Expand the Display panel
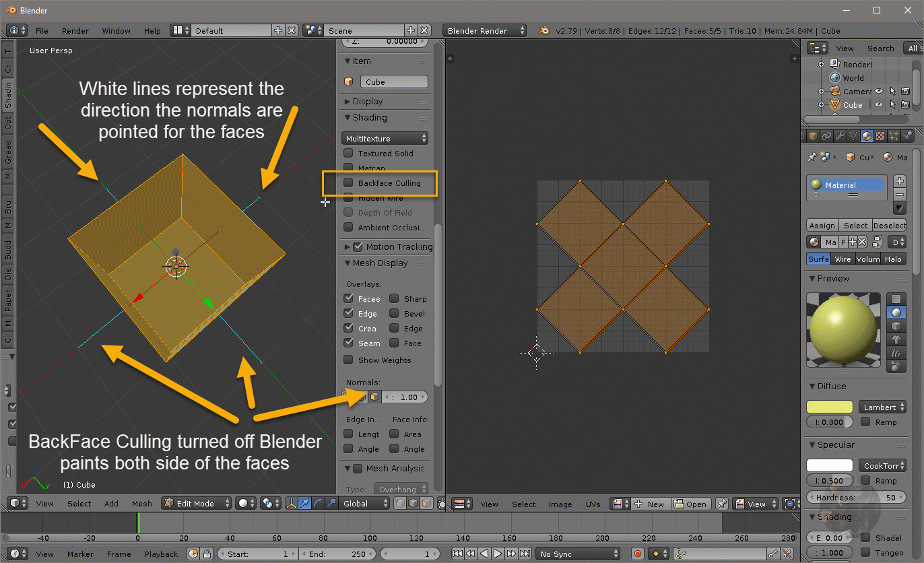The height and width of the screenshot is (563, 924). [x=368, y=101]
